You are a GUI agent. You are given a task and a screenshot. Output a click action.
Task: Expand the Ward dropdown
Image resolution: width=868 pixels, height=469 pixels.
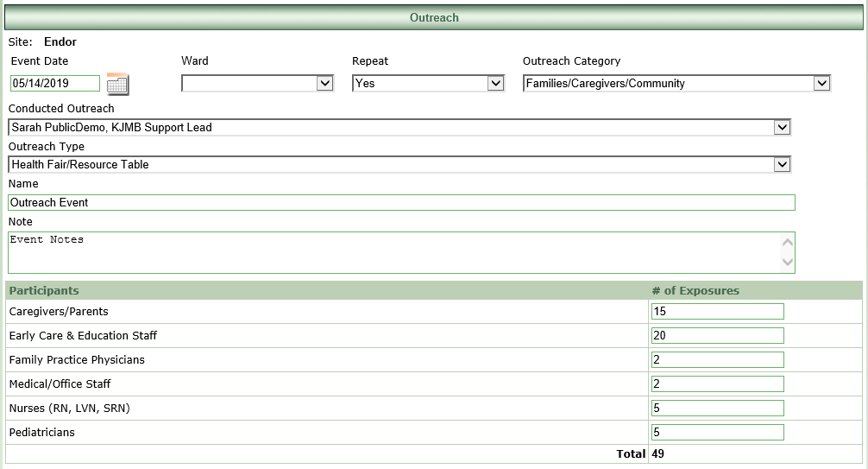pos(257,84)
